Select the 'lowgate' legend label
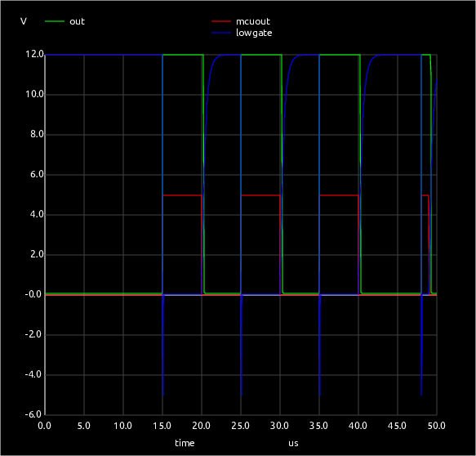The height and width of the screenshot is (456, 476). pyautogui.click(x=254, y=33)
